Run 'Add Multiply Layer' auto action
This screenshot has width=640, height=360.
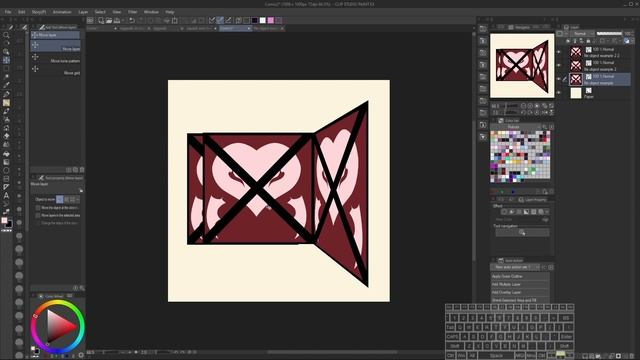coord(520,284)
